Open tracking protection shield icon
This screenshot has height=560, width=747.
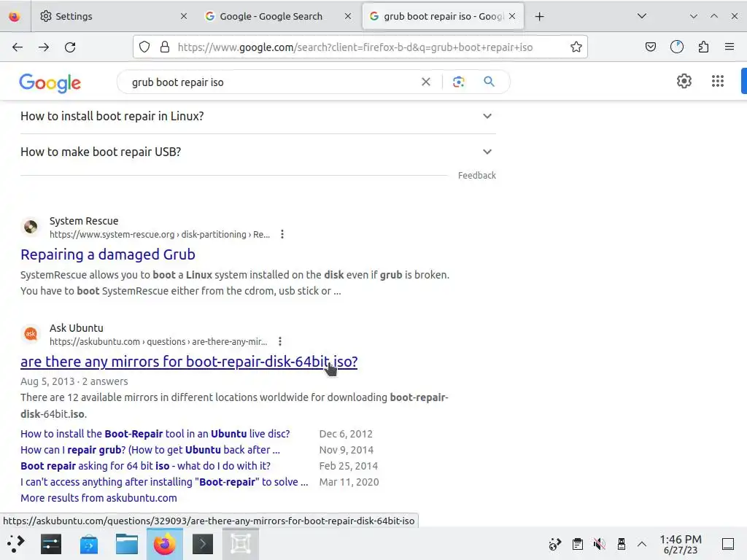click(144, 47)
